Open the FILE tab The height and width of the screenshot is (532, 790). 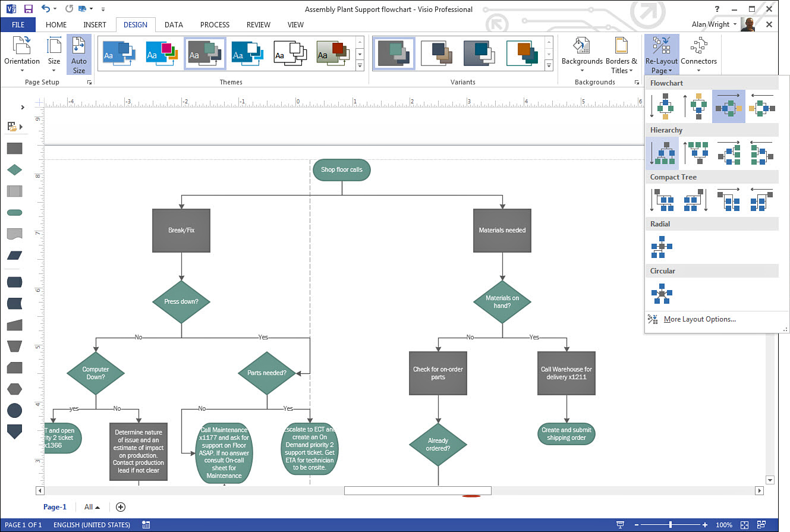(18, 25)
